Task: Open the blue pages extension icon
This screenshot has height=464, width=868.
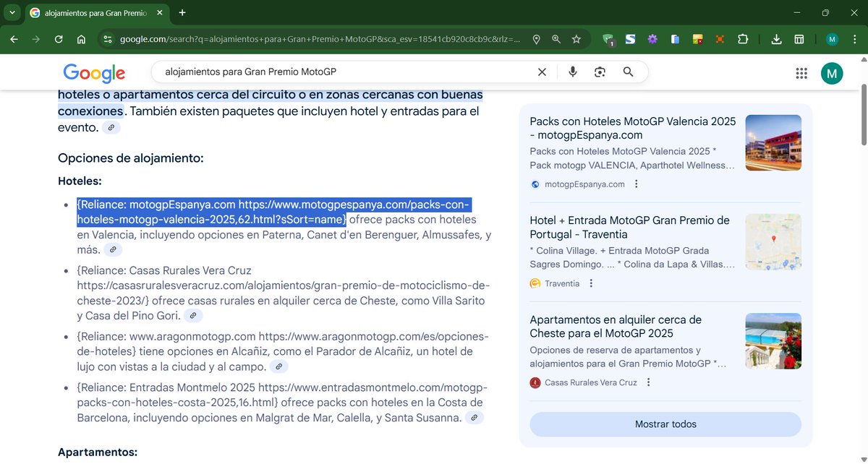Action: 675,40
